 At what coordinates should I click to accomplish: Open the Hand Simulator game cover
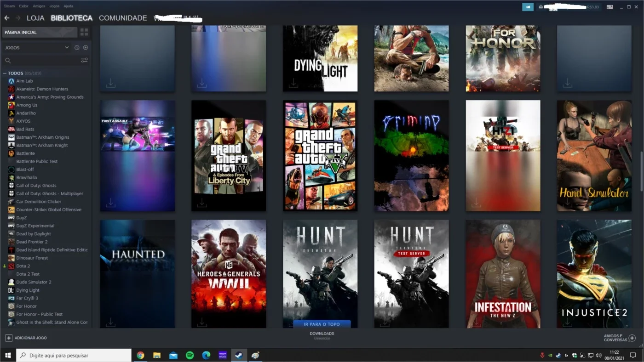pos(594,156)
